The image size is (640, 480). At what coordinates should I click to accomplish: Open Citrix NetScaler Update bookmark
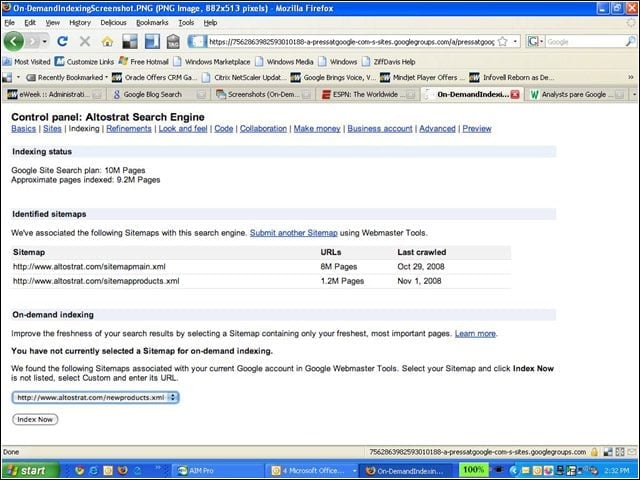[x=243, y=77]
